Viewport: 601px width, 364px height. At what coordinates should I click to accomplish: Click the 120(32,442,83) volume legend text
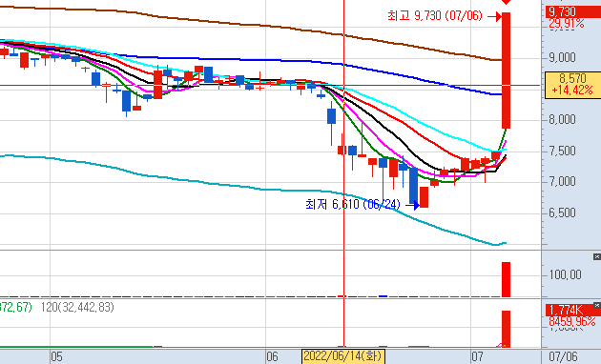click(x=77, y=307)
